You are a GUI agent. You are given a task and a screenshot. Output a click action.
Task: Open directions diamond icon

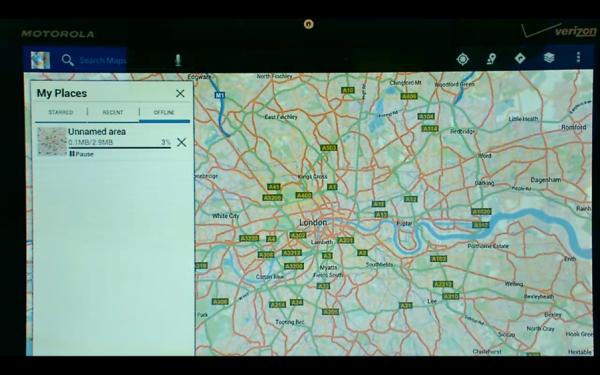click(520, 58)
